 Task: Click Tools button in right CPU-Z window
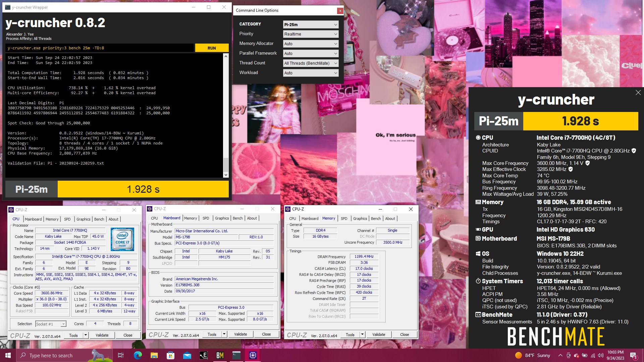350,335
